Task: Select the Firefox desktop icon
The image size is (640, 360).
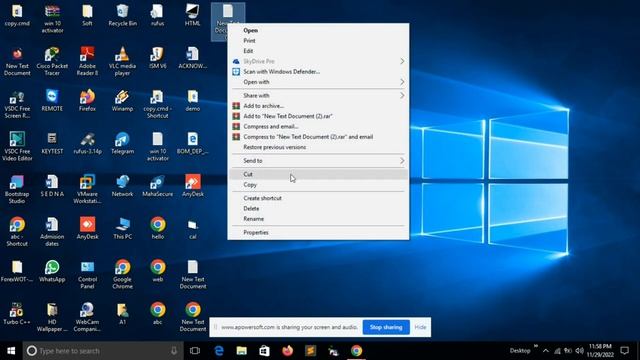Action: (x=87, y=100)
